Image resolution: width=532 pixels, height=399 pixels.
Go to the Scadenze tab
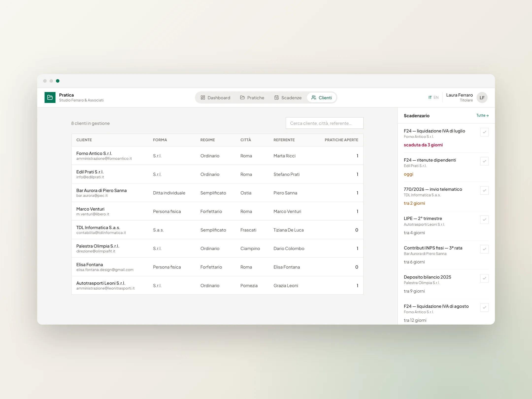(288, 98)
